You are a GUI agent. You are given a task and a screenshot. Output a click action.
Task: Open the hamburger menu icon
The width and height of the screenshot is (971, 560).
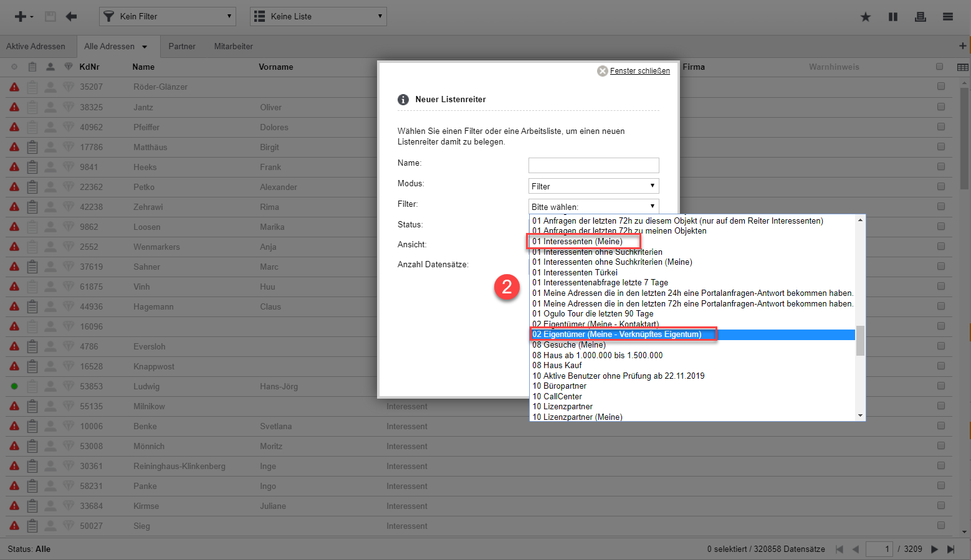947,17
